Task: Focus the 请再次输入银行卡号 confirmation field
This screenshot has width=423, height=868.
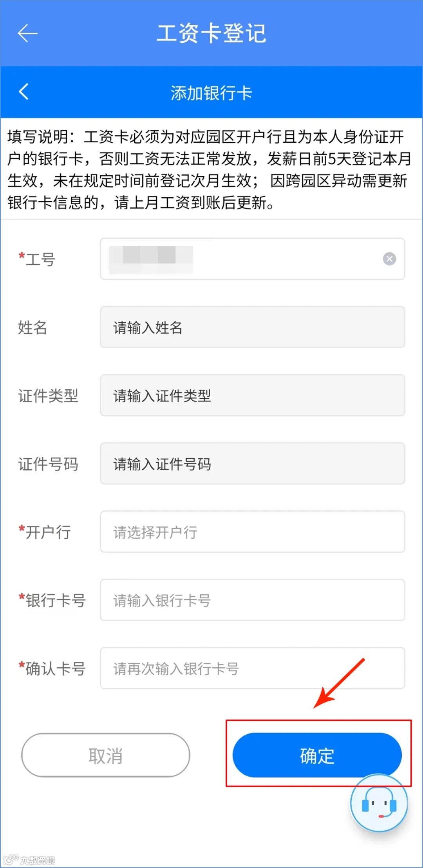Action: tap(252, 668)
